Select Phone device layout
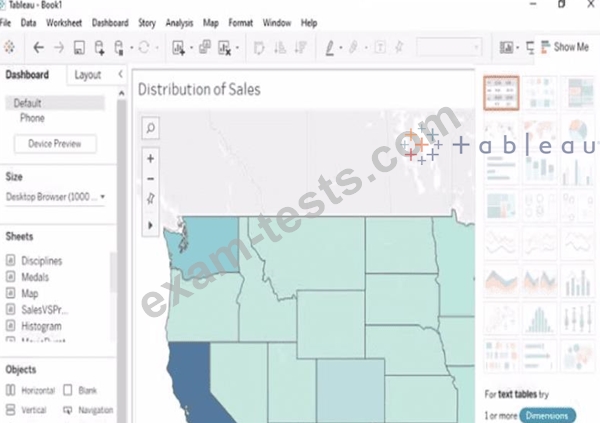Screen dimensions: 600x423 (32, 118)
